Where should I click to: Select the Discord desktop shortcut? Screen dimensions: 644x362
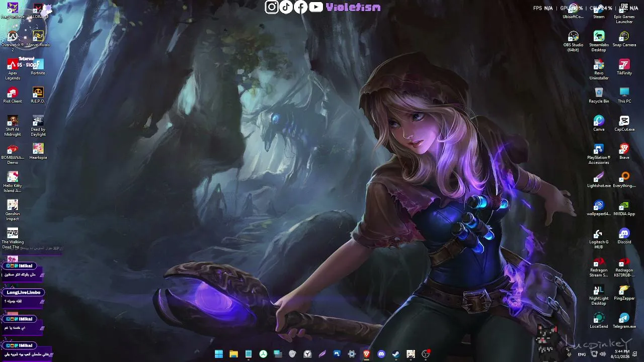(x=624, y=236)
